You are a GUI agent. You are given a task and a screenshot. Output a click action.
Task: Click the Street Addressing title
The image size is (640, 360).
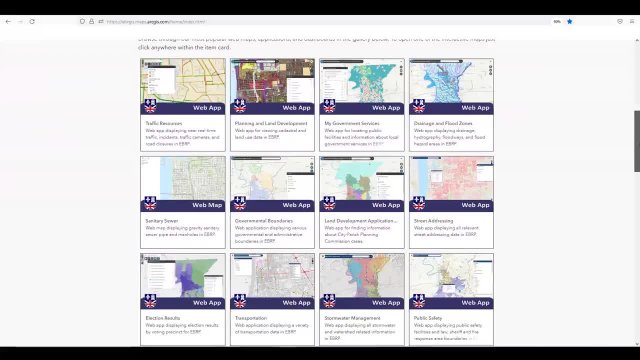coord(433,221)
